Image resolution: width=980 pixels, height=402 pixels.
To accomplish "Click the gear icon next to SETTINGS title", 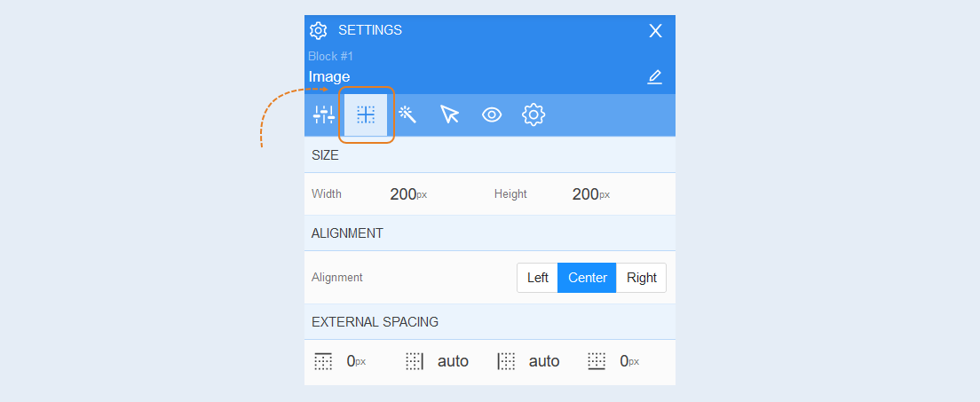I will 318,30.
